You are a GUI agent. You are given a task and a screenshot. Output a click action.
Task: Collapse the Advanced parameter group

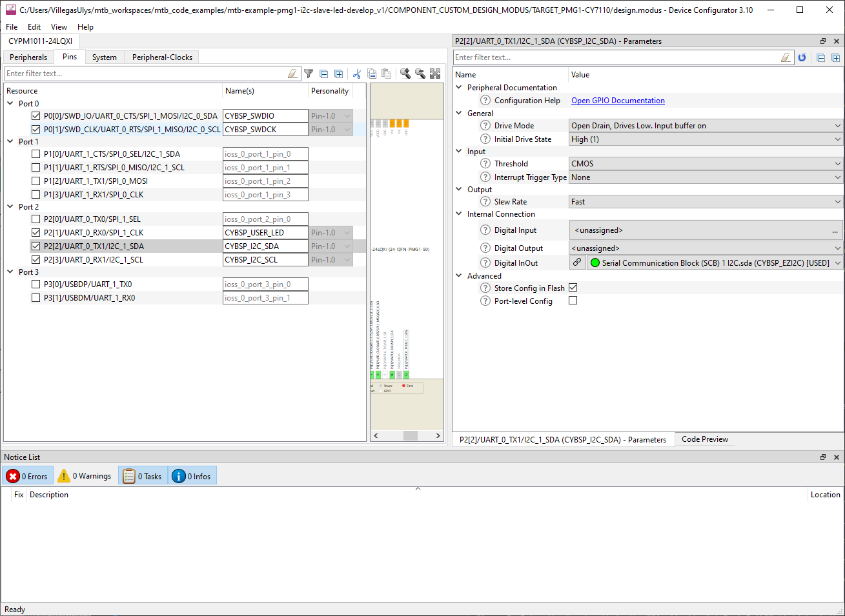click(x=459, y=275)
